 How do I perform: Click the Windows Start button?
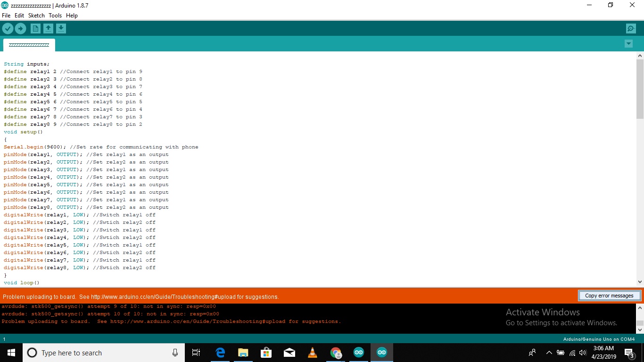coord(11,353)
